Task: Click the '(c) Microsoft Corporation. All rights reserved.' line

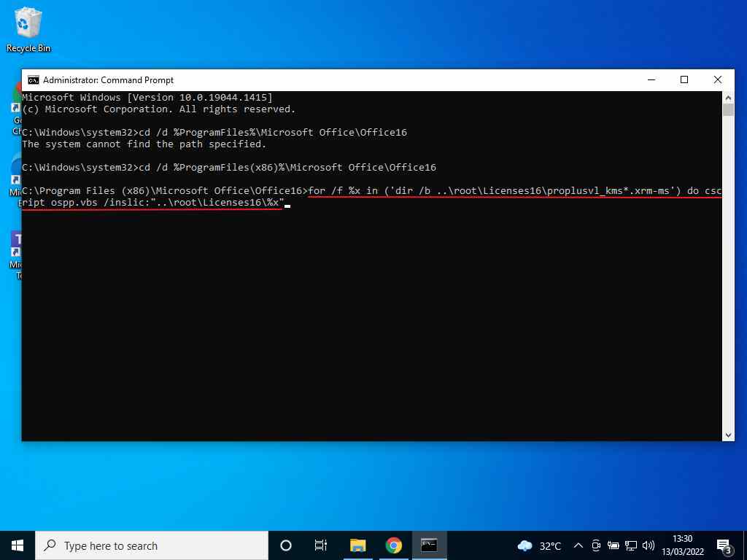Action: click(x=158, y=109)
